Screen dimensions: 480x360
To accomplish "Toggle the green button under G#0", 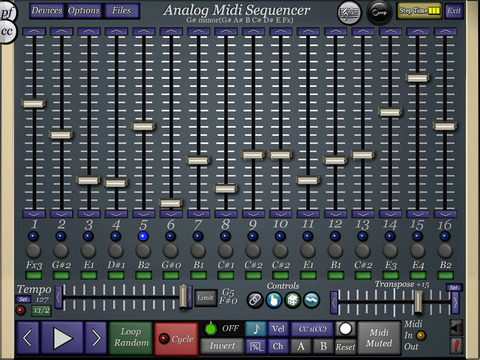I will click(171, 275).
